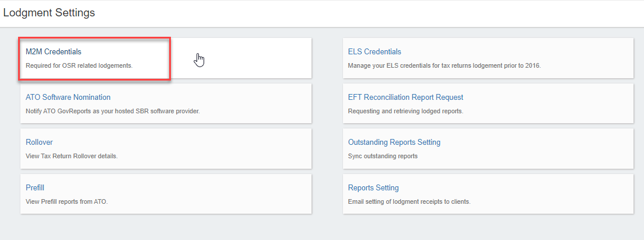Screen dimensions: 644x240
Task: Click "Requesting and retrieving lodged reports" text
Action: [405, 111]
